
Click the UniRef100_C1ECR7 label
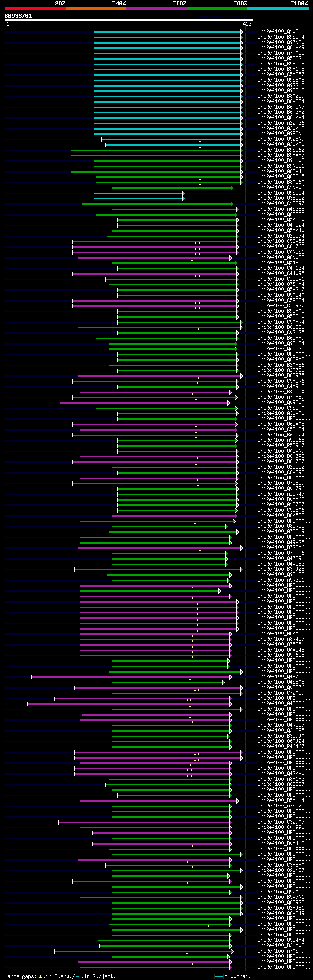point(281,203)
